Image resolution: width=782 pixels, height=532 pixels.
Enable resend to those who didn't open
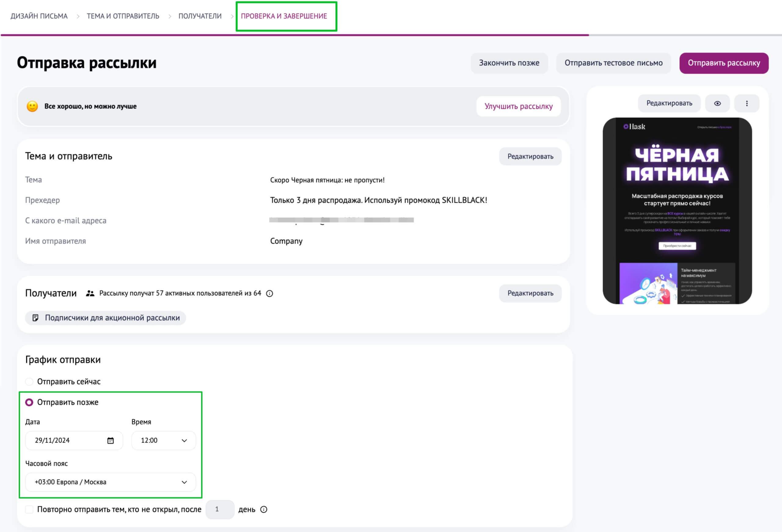pyautogui.click(x=29, y=509)
